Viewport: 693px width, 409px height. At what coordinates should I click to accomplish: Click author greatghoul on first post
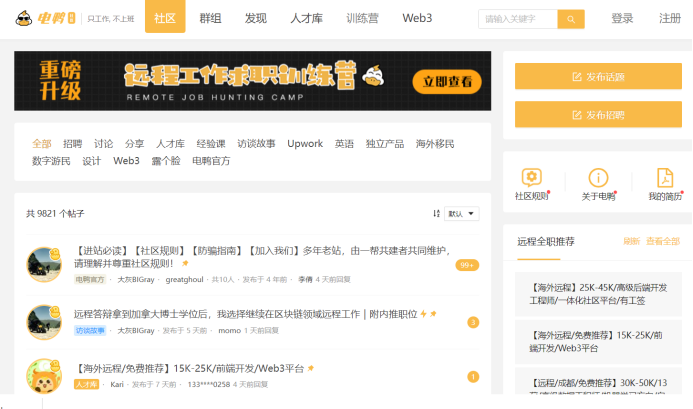(184, 279)
